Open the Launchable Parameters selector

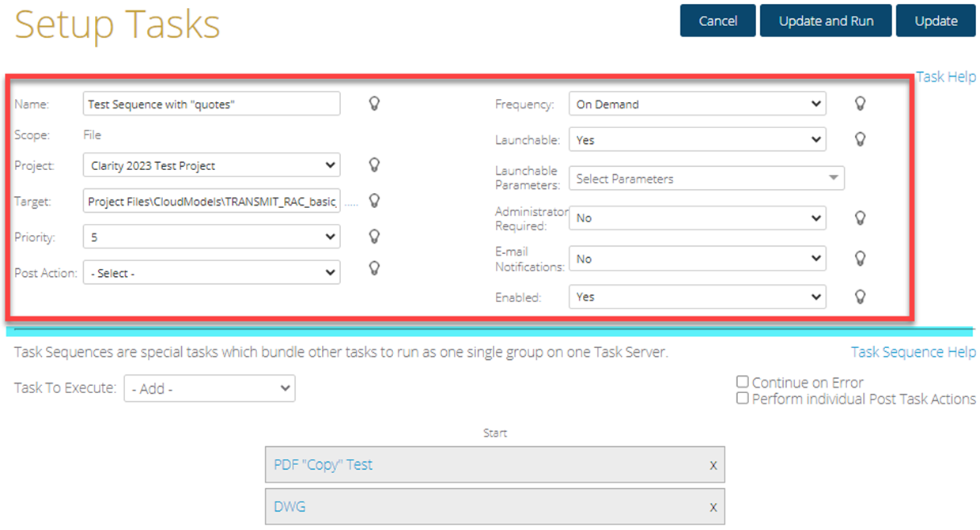pyautogui.click(x=706, y=179)
